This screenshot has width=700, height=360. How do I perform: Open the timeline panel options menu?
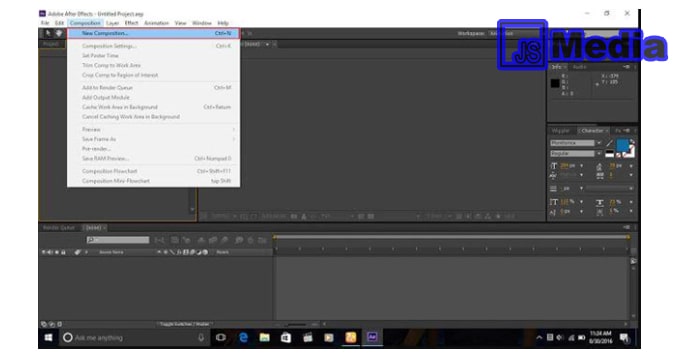[626, 227]
